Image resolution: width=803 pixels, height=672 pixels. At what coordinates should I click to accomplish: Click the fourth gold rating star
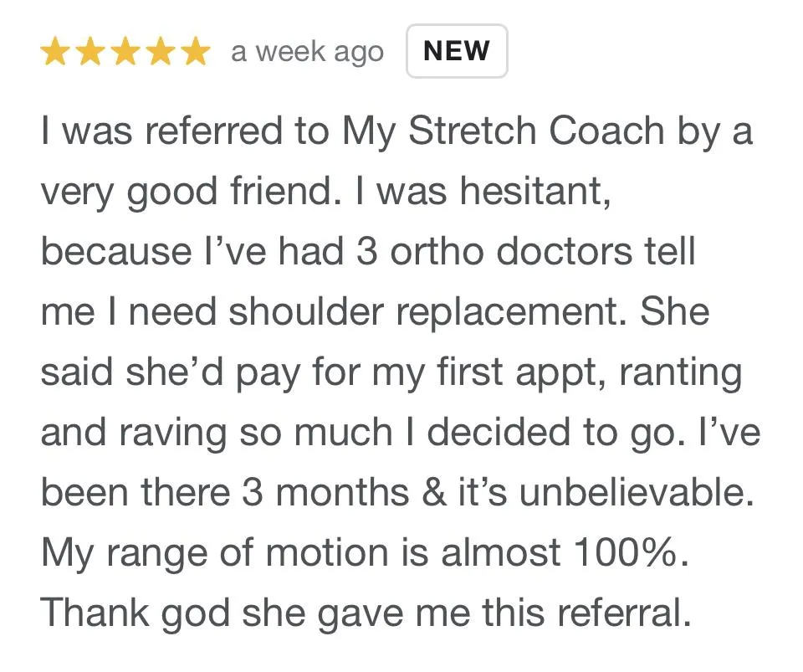click(x=161, y=52)
